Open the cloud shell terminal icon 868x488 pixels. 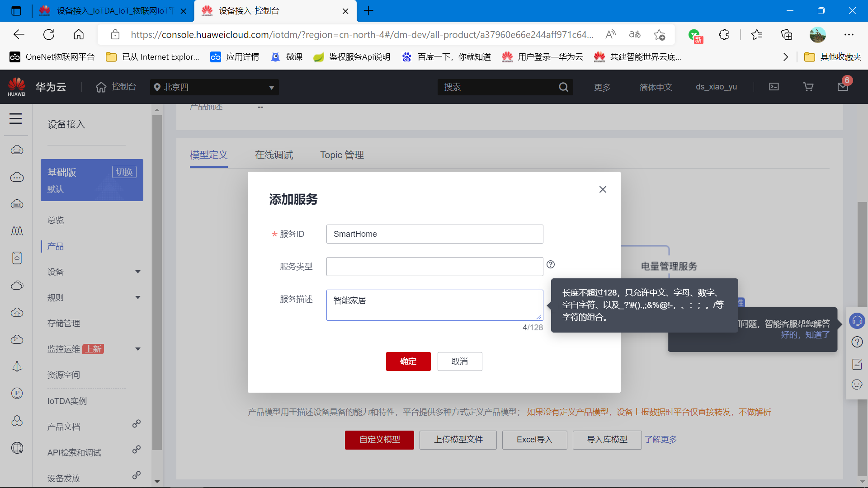(774, 87)
